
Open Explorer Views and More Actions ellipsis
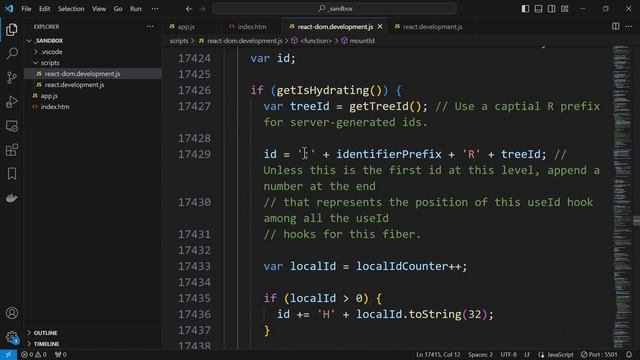(x=150, y=27)
